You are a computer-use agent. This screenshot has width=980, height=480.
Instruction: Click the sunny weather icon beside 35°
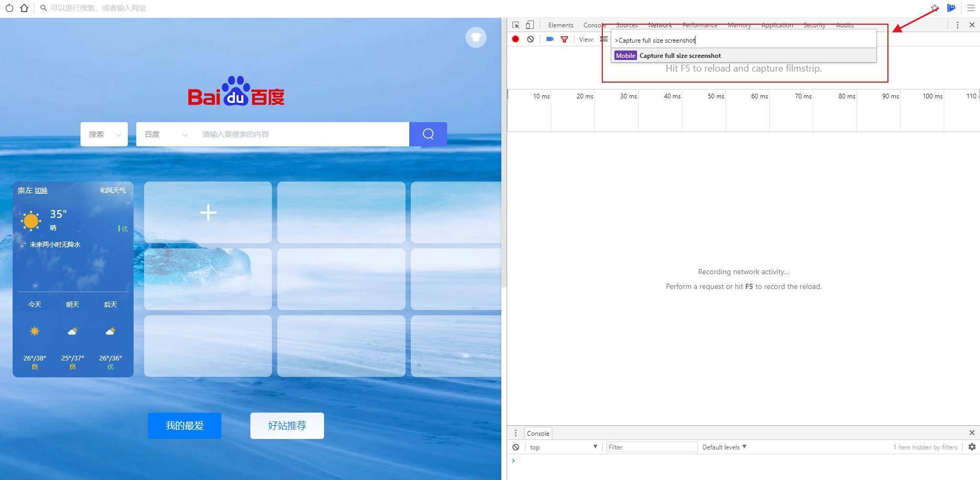[x=31, y=221]
